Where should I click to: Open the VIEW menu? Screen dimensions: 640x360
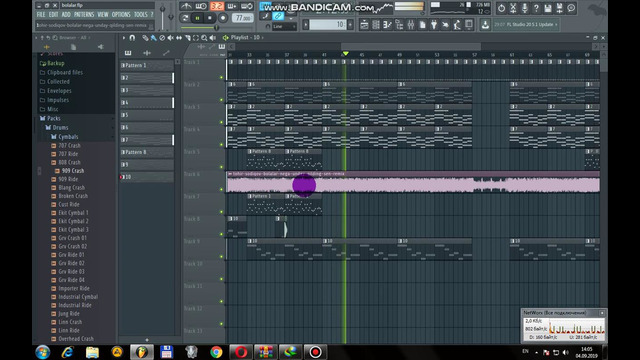[103, 14]
